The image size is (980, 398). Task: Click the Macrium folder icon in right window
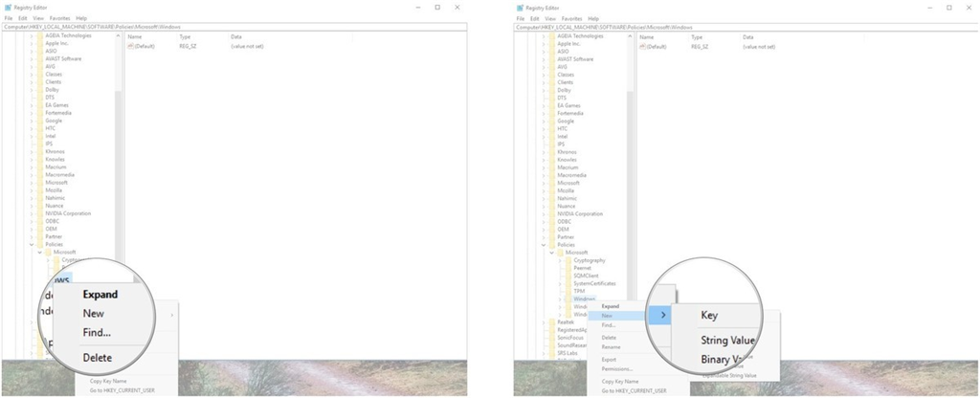click(552, 167)
